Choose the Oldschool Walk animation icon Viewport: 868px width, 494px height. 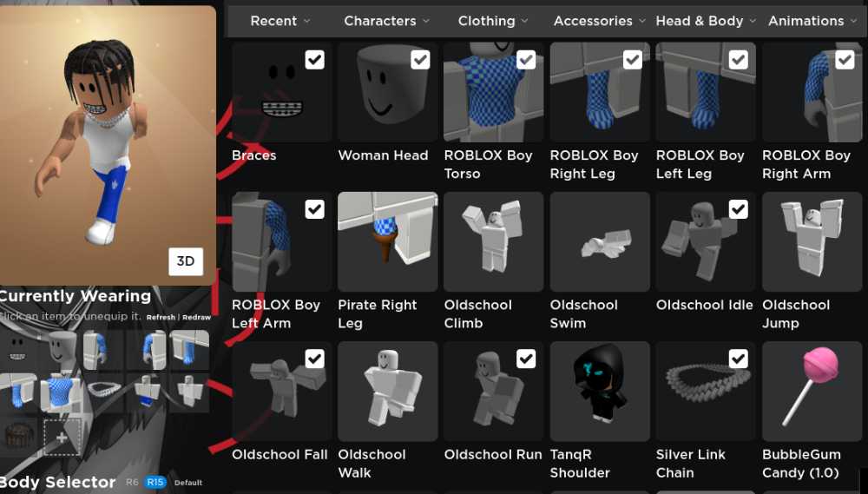(387, 391)
